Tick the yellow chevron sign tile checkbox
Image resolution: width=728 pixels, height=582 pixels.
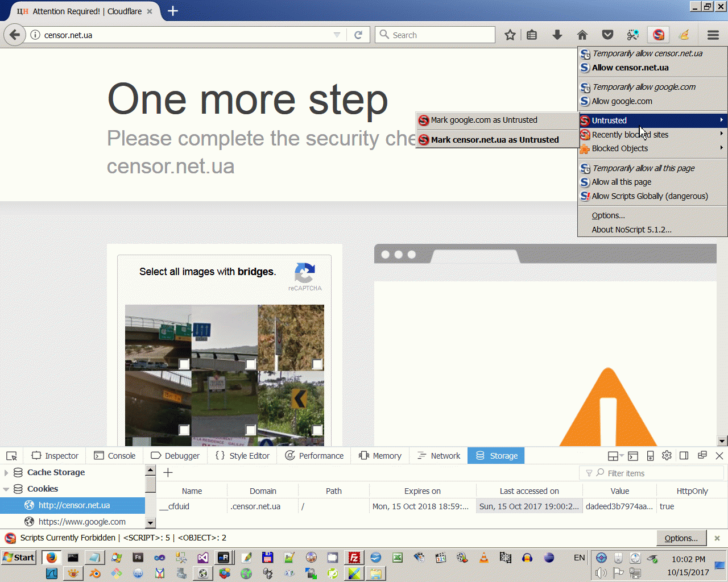[317, 430]
